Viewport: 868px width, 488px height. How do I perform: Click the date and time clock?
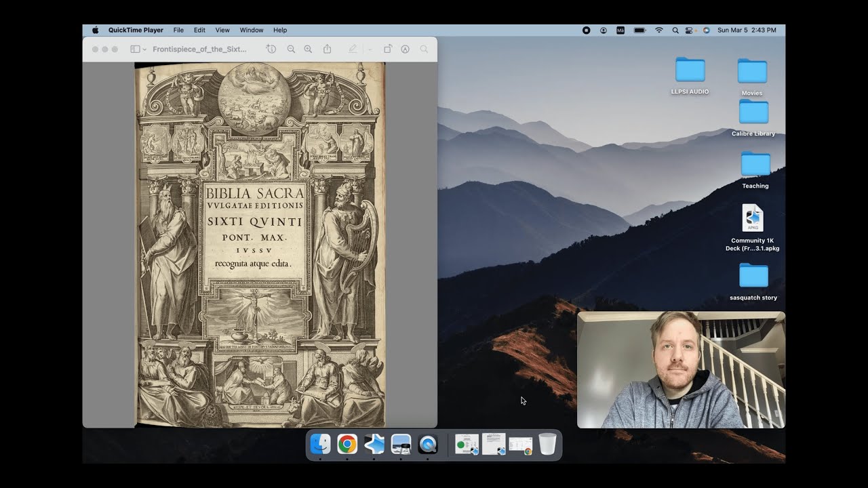pyautogui.click(x=747, y=30)
